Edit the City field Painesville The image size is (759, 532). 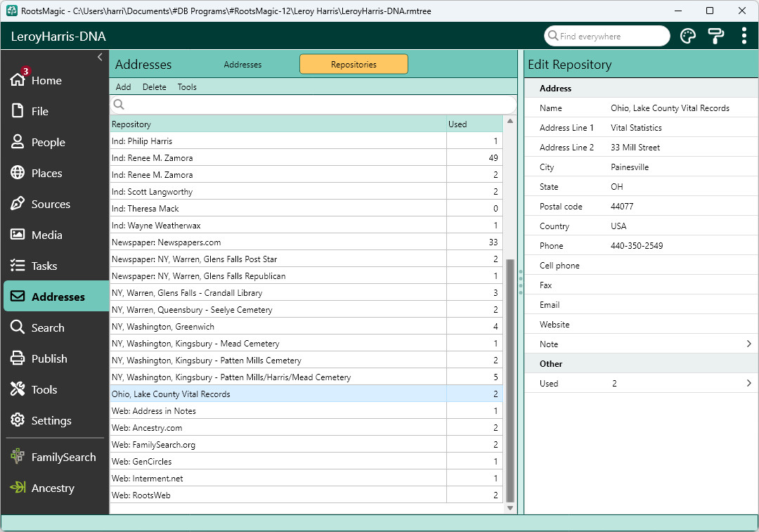tap(629, 167)
